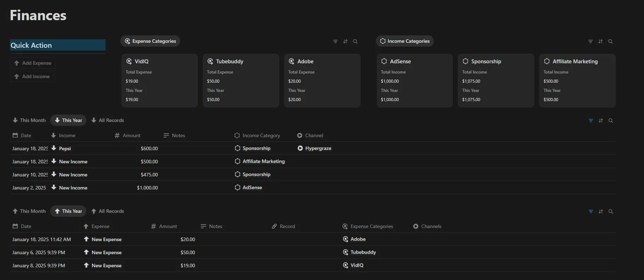This screenshot has height=280, width=644.
Task: Show All Records in income table
Action: click(108, 120)
